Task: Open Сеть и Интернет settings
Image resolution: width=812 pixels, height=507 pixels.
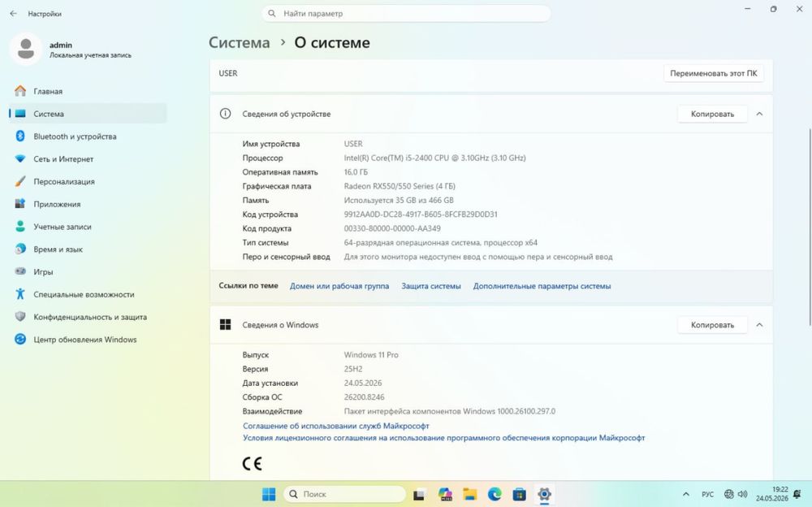Action: tap(88, 159)
